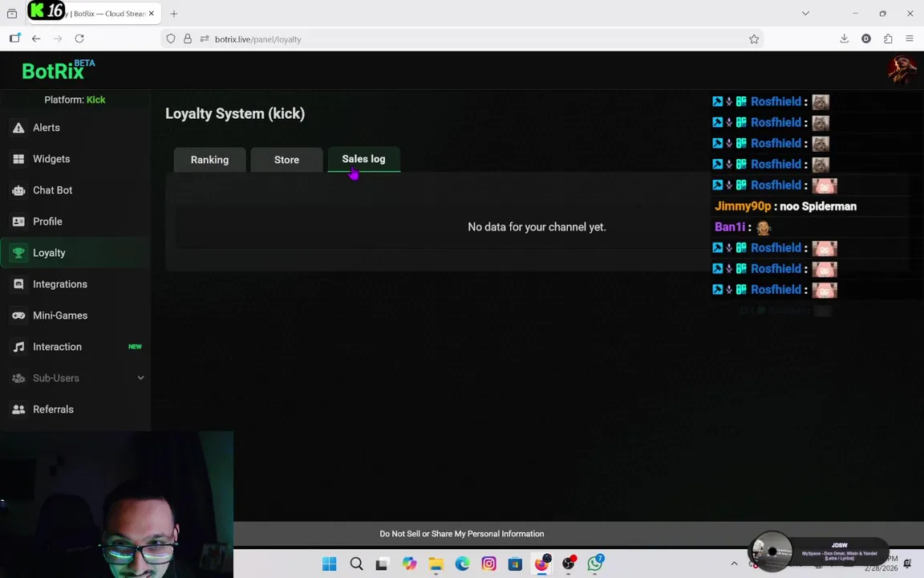Screen dimensions: 924x578
Task: Open Instagram from the taskbar
Action: 488,564
